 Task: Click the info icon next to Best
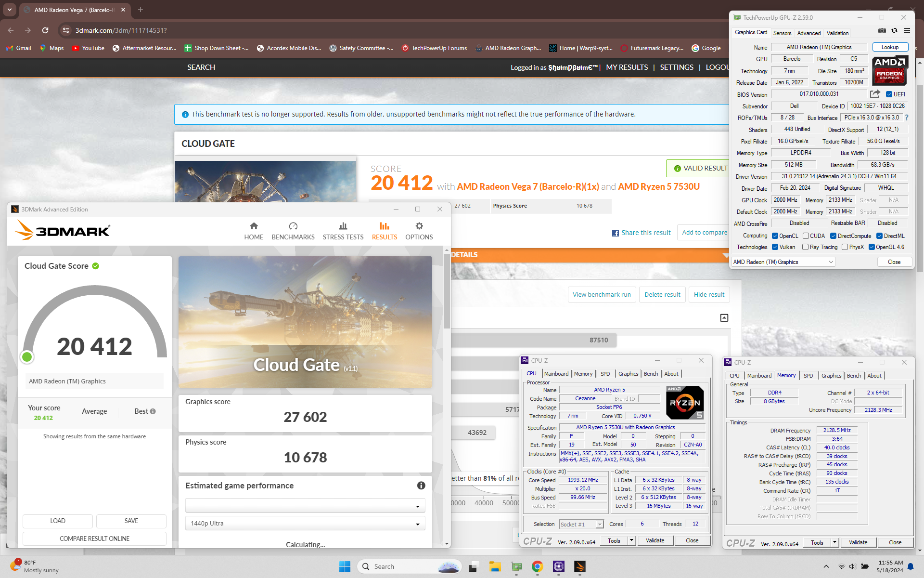(x=153, y=411)
